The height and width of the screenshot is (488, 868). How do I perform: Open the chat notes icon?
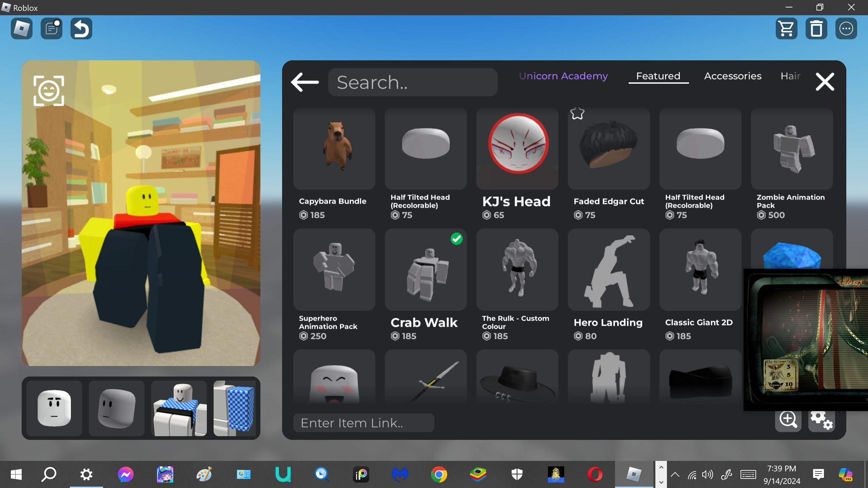pos(52,28)
